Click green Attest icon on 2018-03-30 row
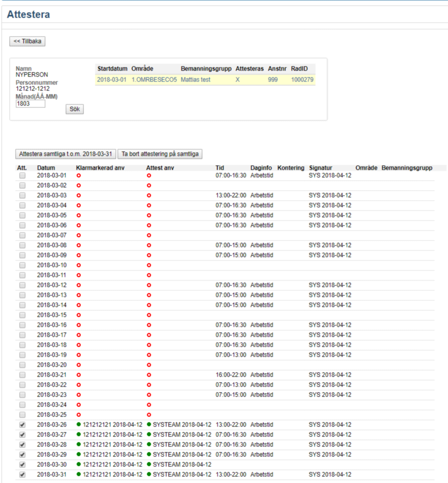448x483 pixels. tap(149, 464)
